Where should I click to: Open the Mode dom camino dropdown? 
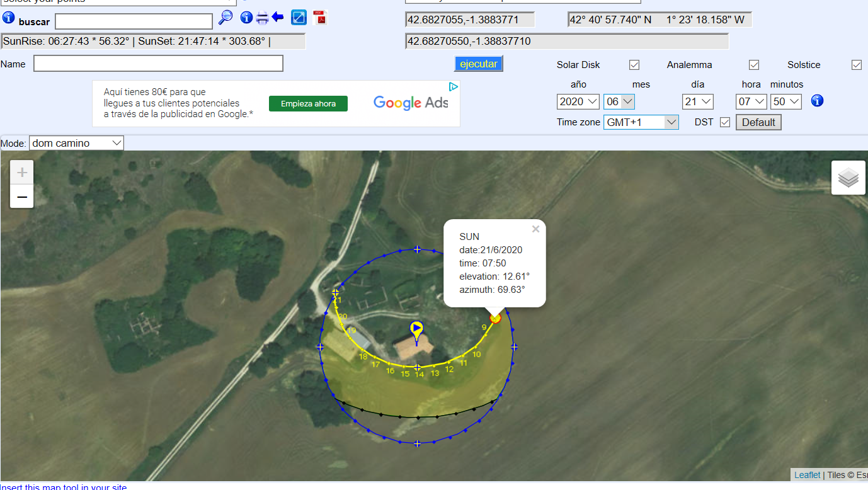pos(77,143)
